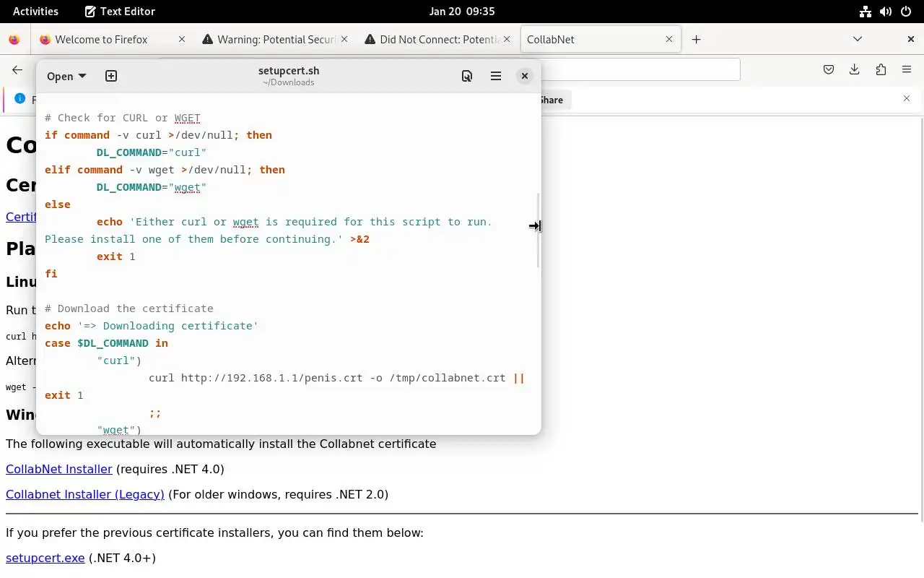This screenshot has width=924, height=578.
Task: Open the setupcert.exe link
Action: click(45, 558)
